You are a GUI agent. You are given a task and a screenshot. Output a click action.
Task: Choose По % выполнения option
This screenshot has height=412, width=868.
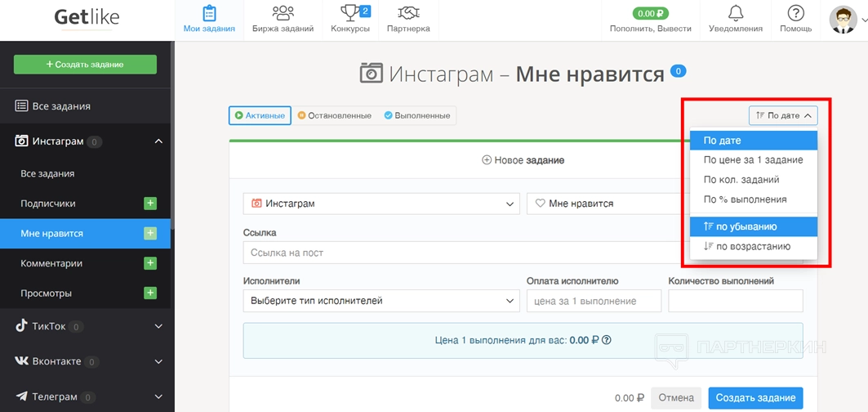[754, 199]
